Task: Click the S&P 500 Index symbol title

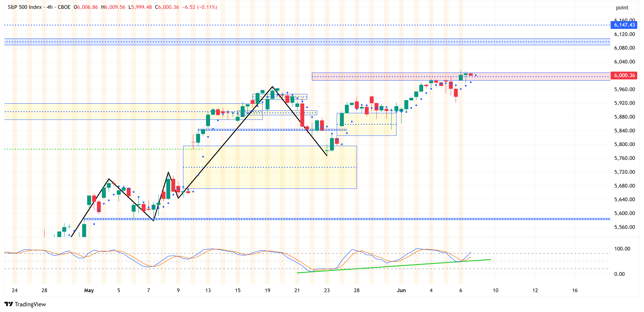Action: click(25, 7)
